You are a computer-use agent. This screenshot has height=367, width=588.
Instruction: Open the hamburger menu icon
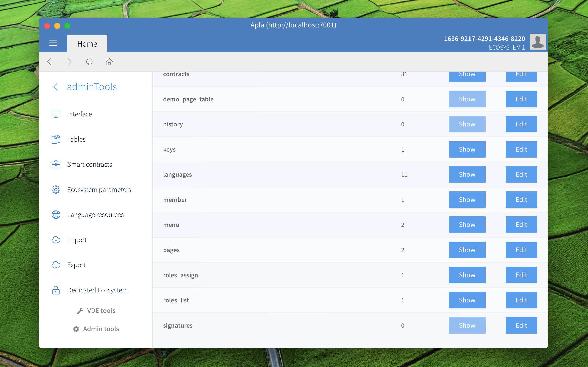53,43
